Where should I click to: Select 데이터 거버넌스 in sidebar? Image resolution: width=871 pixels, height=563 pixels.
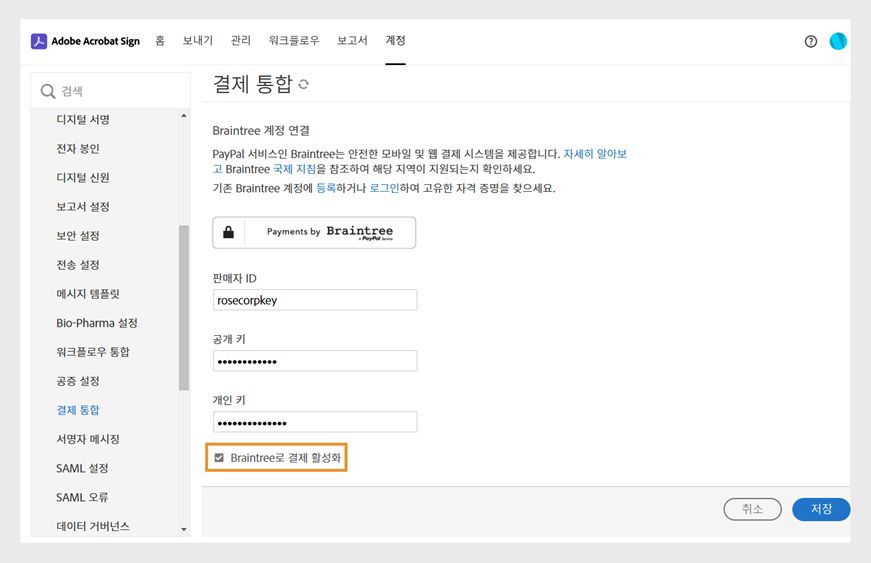[93, 526]
